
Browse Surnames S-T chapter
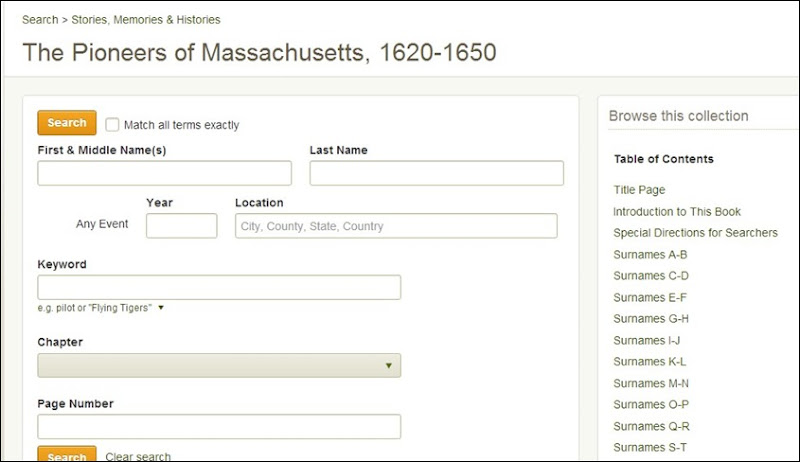click(x=650, y=448)
